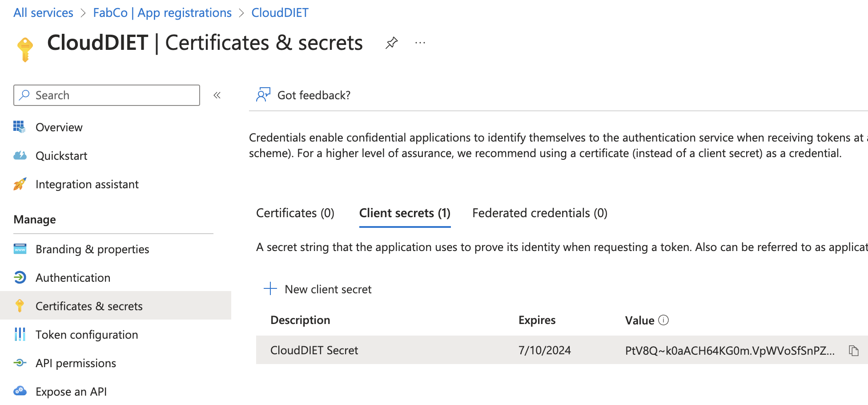868x405 pixels.
Task: Click the Got feedback person icon
Action: (x=263, y=95)
